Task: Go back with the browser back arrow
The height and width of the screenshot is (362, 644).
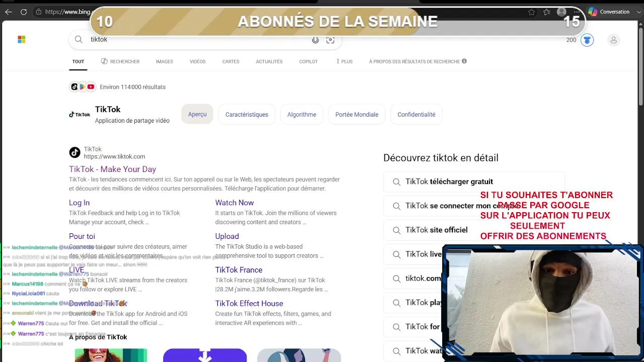Action: click(8, 12)
